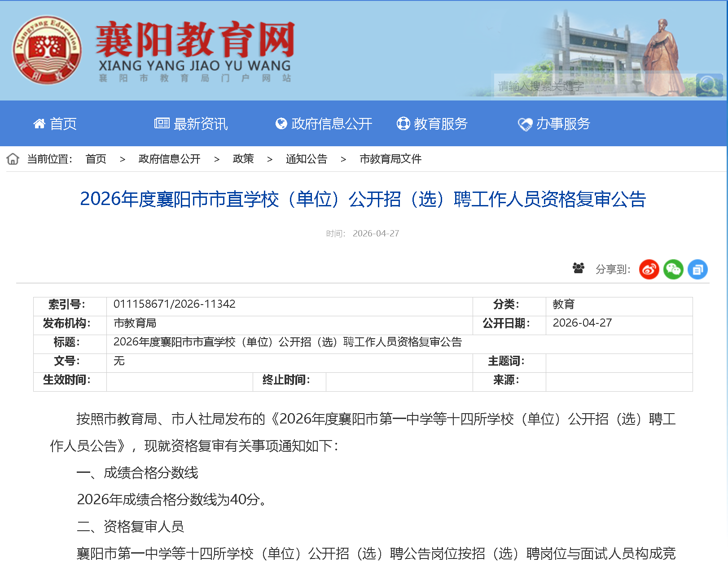Viewport: 728px width, 563px height.
Task: Open 首页 home nav item
Action: (x=55, y=124)
